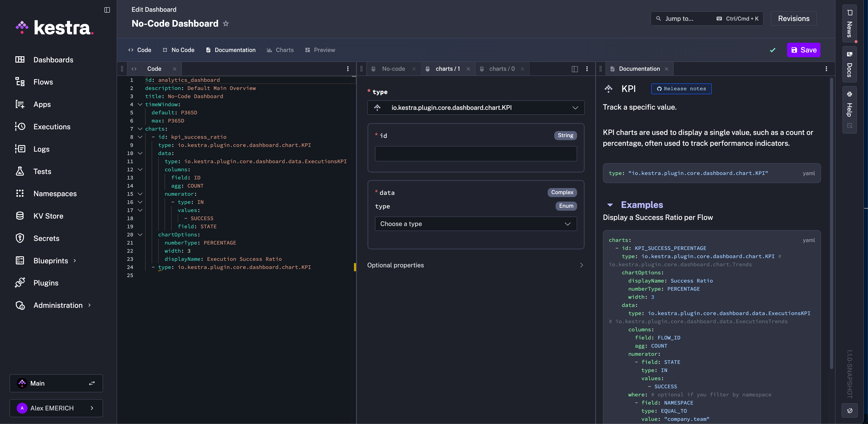Select Executions from the left sidebar

(52, 126)
